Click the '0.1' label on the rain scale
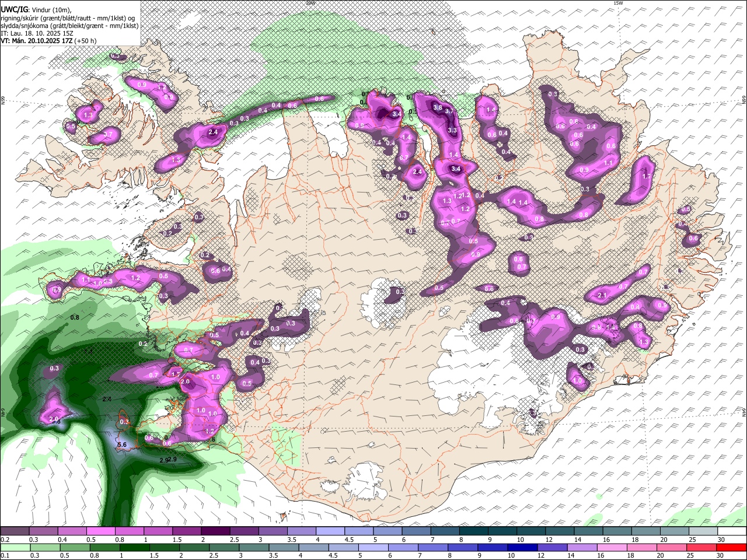 [x=5, y=556]
